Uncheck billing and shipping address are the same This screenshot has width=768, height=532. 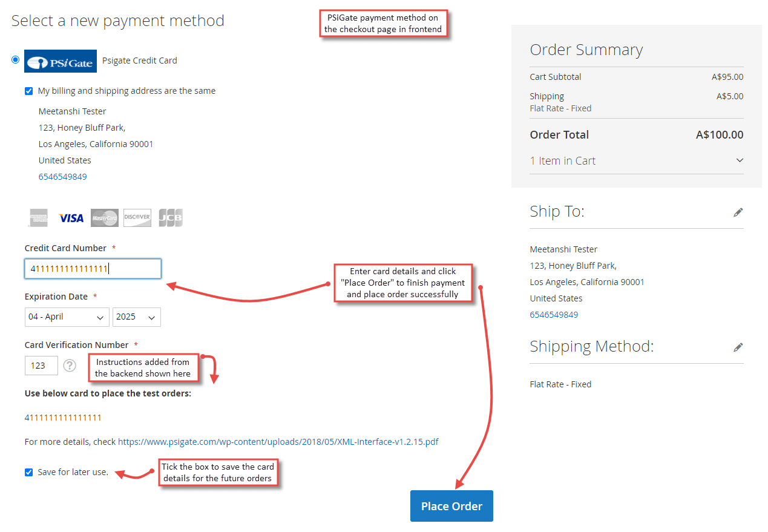click(28, 90)
